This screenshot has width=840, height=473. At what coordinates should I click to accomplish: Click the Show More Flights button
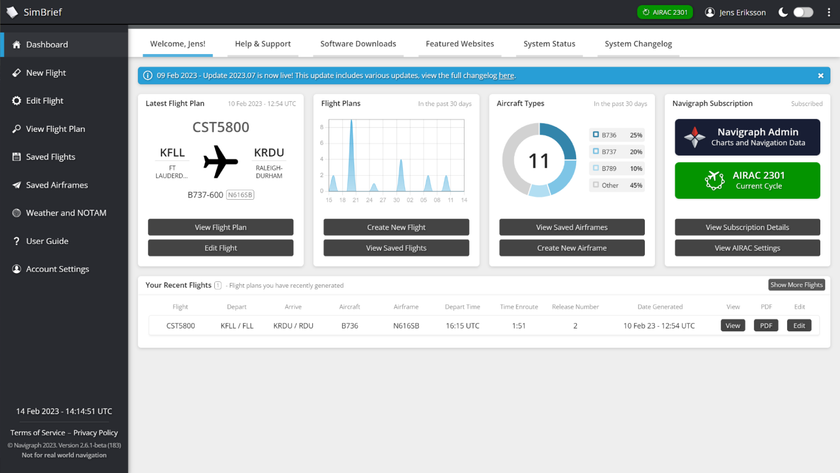point(797,285)
